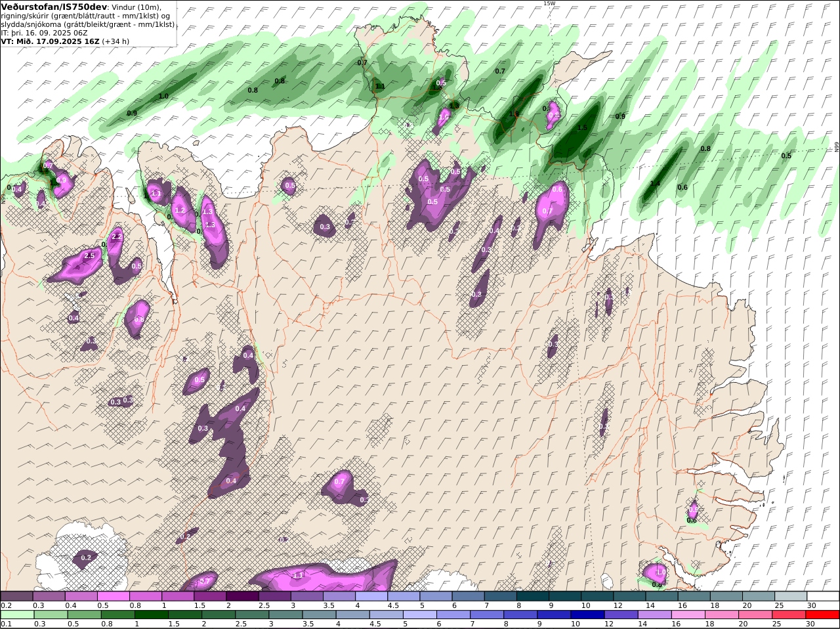Click the snow legend swatch between 3 and 3.5
The image size is (840, 629).
tap(306, 596)
